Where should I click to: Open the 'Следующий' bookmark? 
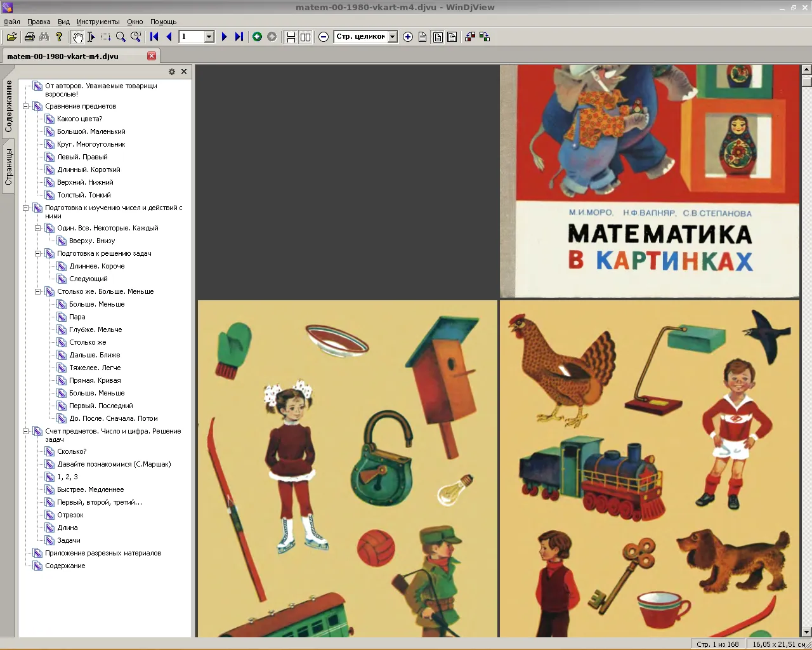click(88, 279)
